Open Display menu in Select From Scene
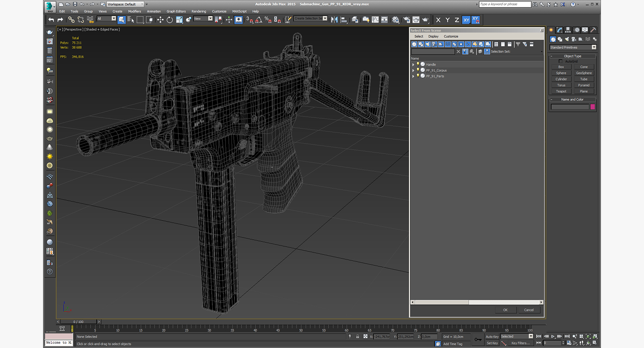This screenshot has height=348, width=644. (433, 37)
